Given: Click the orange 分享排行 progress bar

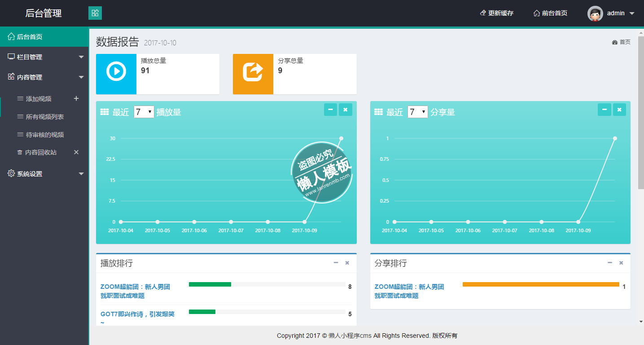Looking at the screenshot, I should coord(541,284).
